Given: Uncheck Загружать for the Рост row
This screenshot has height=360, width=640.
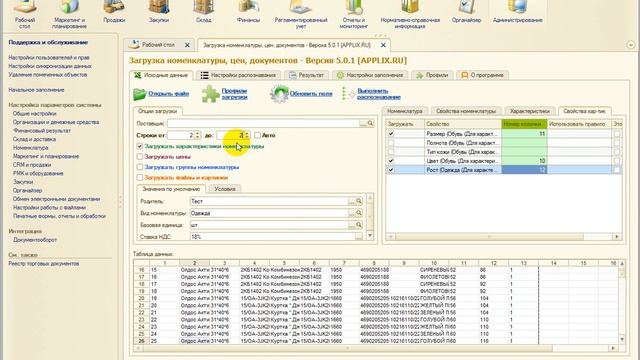Looking at the screenshot, I should pyautogui.click(x=391, y=170).
